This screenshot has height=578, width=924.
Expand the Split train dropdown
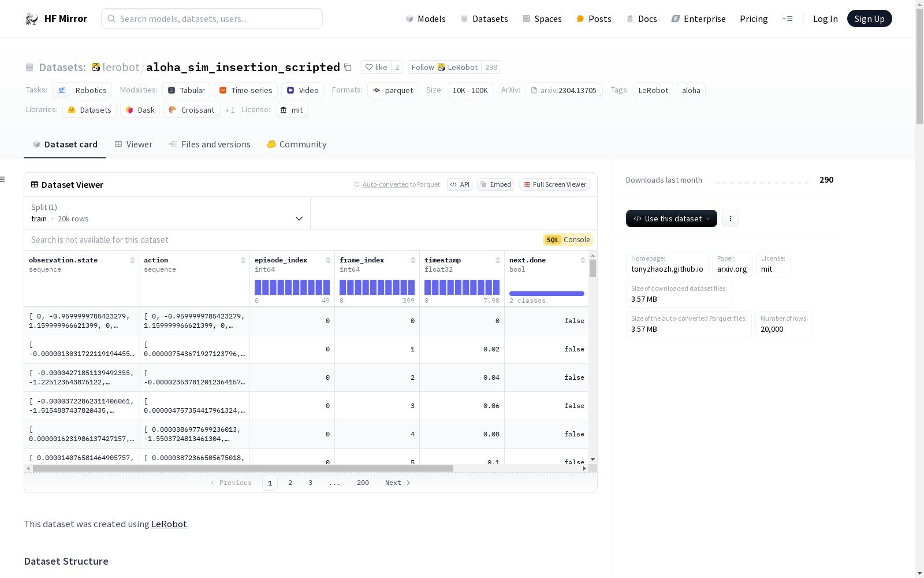[x=167, y=213]
